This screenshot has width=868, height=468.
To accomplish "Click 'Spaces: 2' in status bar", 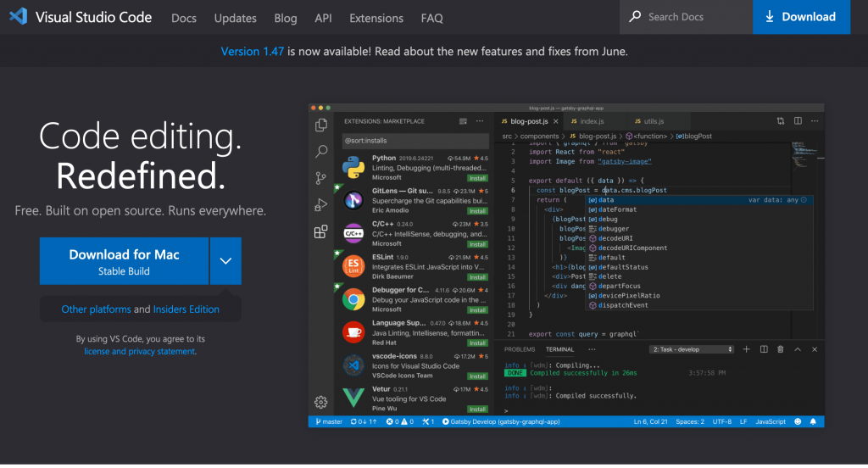I will [x=690, y=422].
